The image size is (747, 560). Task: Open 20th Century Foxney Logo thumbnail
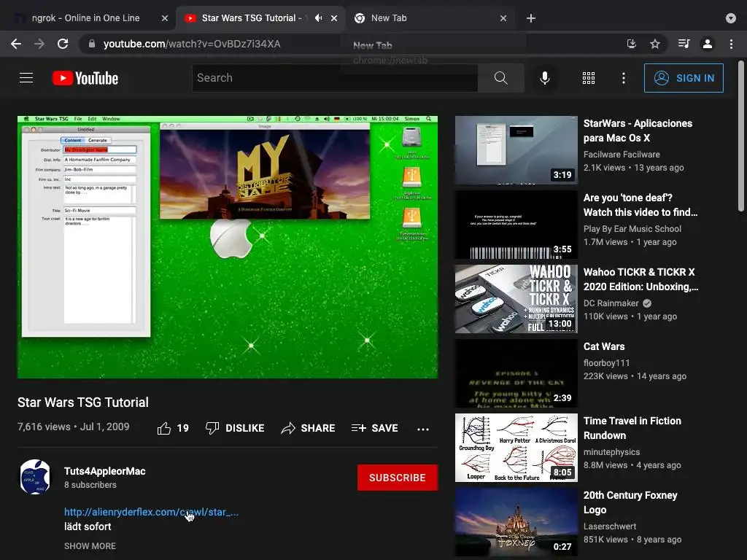point(516,522)
